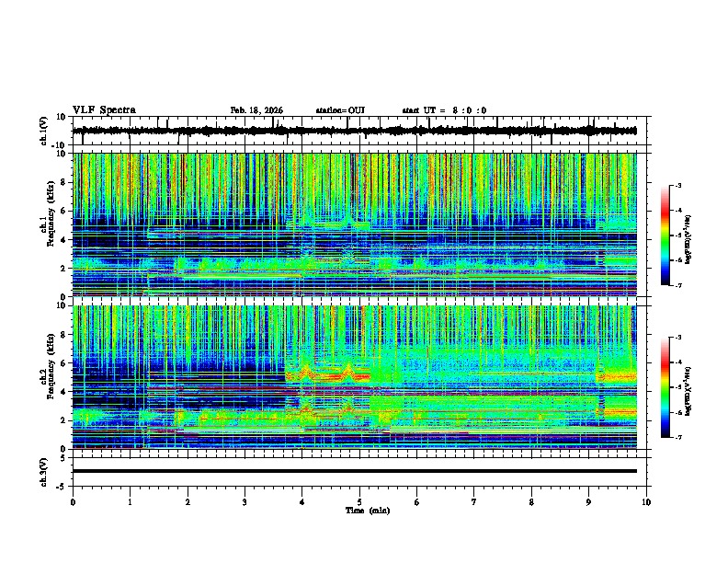The height and width of the screenshot is (563, 728).
Task: Click the "Time (min)" axis title
Action: tap(368, 511)
